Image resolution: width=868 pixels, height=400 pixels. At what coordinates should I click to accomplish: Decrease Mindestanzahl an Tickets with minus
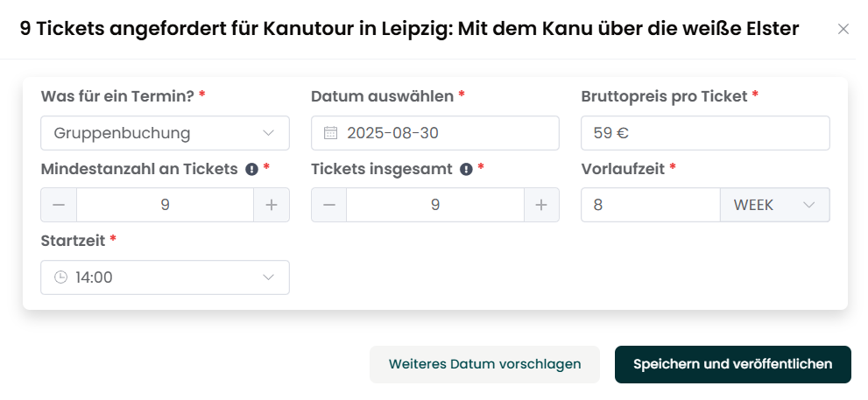(59, 205)
